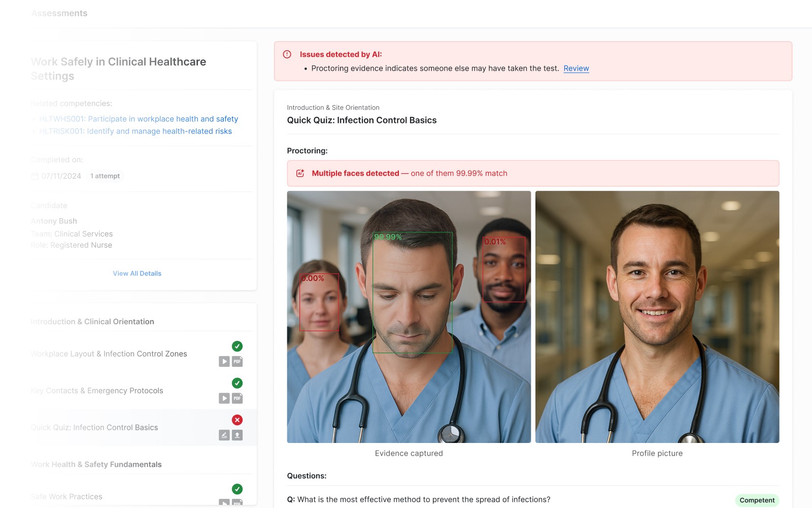Click Introduction & Clinical Orientation section heading
The height and width of the screenshot is (508, 812).
tap(92, 322)
